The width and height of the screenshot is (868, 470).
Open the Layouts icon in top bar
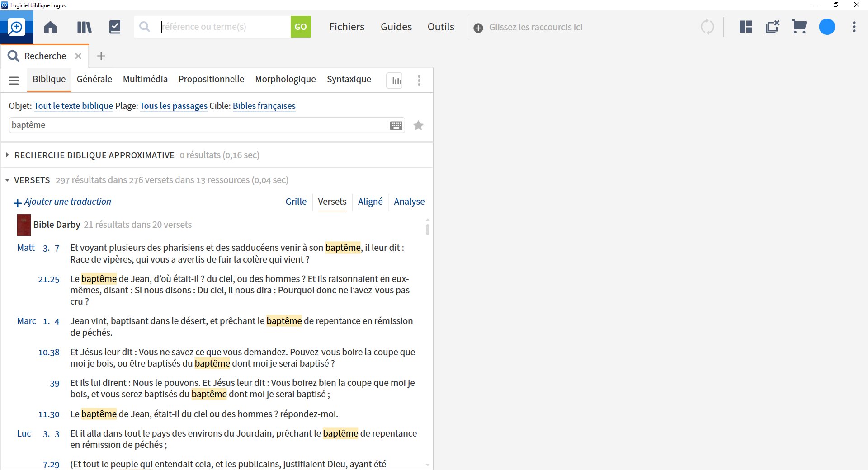pos(745,27)
